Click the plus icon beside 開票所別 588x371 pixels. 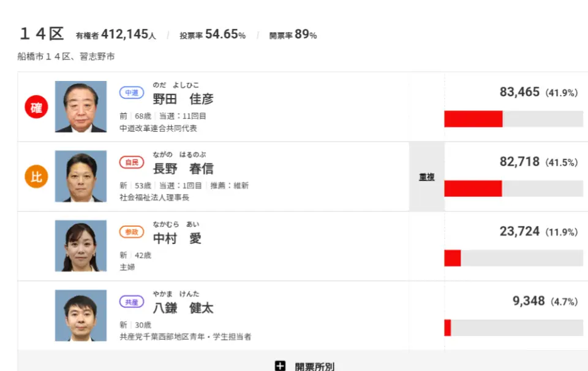(x=280, y=366)
